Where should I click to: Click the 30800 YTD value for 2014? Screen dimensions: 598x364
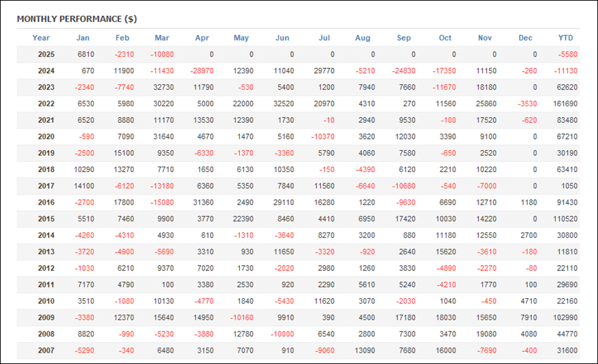[x=567, y=235]
